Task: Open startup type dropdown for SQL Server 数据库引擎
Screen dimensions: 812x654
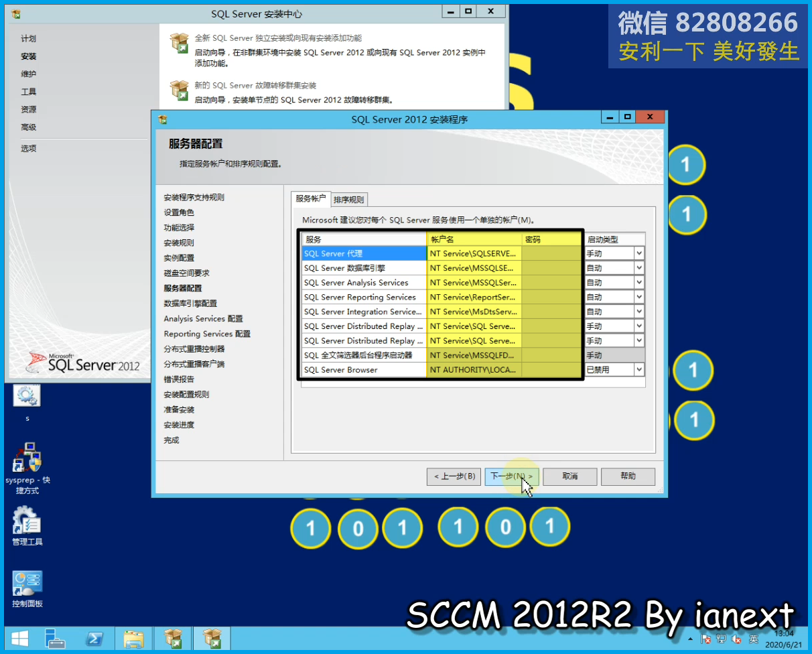Action: 638,268
